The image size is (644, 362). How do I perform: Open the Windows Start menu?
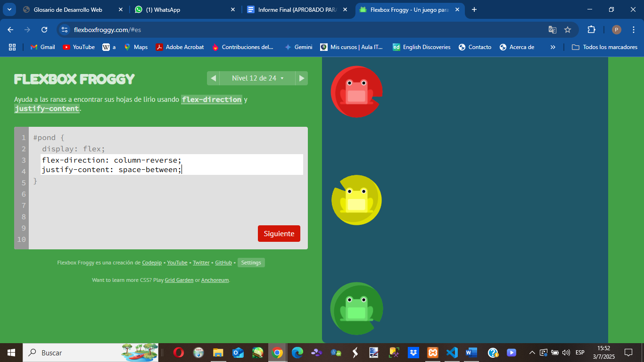(x=11, y=353)
